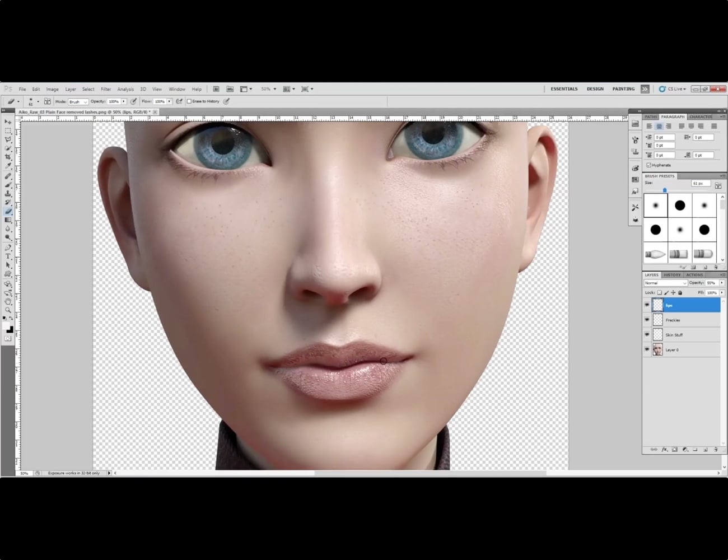Select the Horizontal Type tool
Screen dimensions: 728x560
pos(7,255)
